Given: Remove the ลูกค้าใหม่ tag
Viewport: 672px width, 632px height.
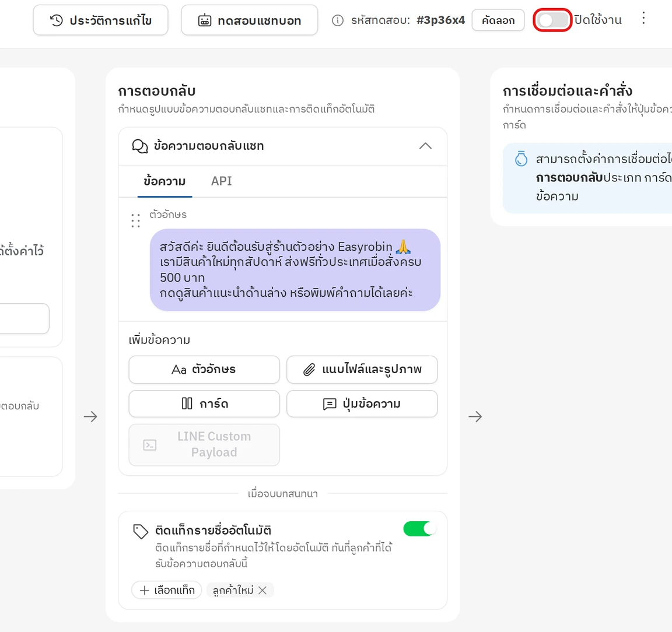Looking at the screenshot, I should pos(262,591).
